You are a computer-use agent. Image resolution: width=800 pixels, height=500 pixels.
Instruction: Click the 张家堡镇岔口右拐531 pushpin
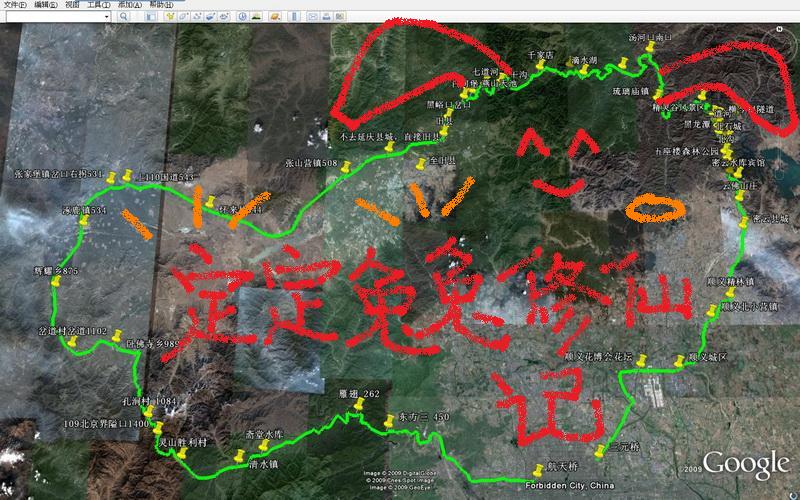click(x=111, y=178)
